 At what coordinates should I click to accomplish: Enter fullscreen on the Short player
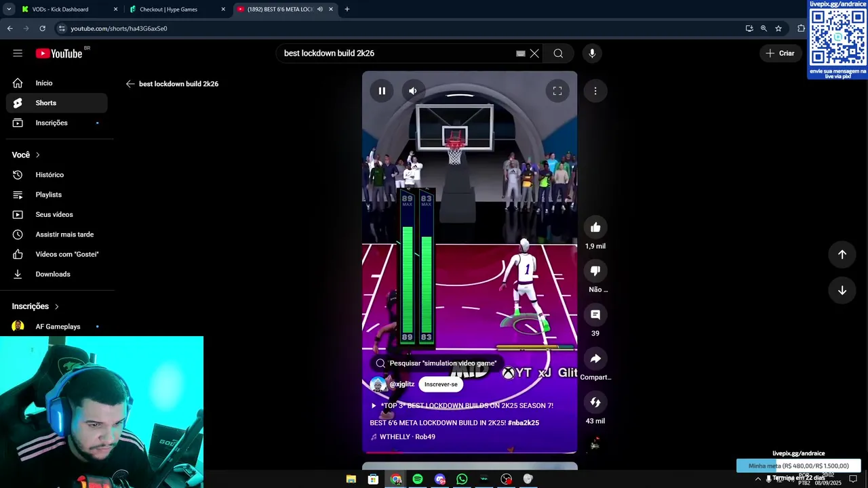[557, 91]
